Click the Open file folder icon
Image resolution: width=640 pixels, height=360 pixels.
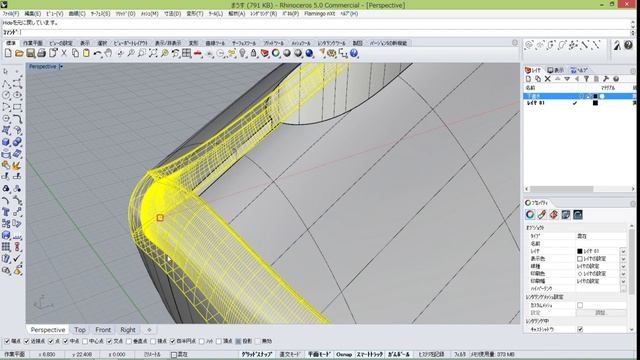19,53
